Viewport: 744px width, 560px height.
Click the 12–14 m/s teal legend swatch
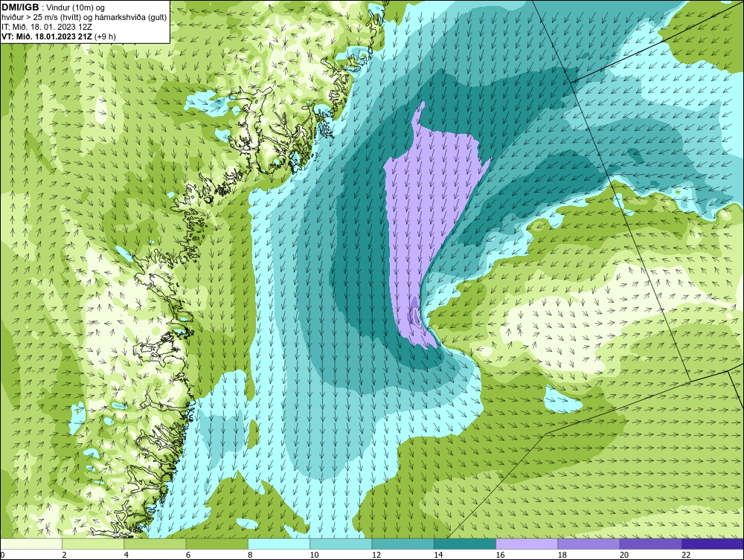[403, 544]
